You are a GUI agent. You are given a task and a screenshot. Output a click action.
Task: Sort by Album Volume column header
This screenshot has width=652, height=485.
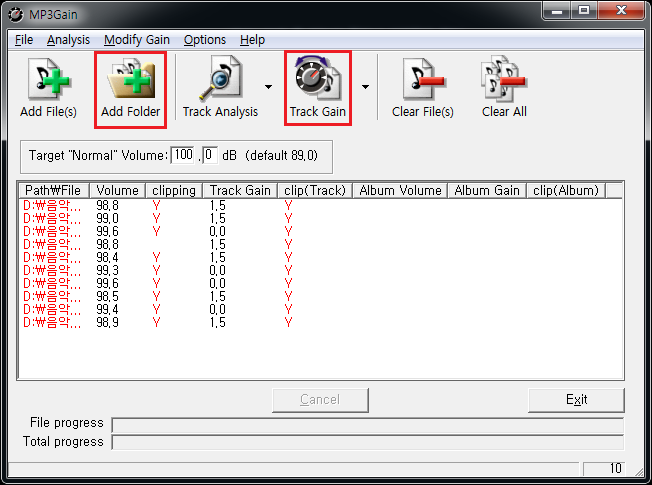400,191
